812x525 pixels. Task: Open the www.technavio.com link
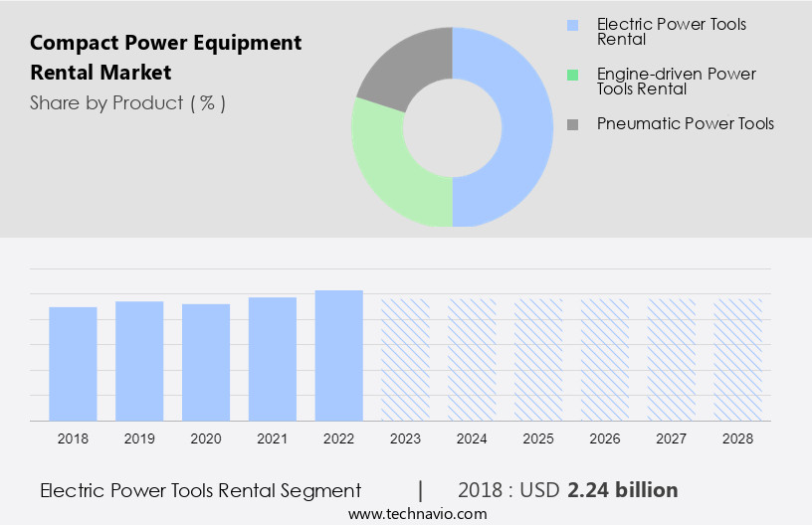click(x=417, y=513)
